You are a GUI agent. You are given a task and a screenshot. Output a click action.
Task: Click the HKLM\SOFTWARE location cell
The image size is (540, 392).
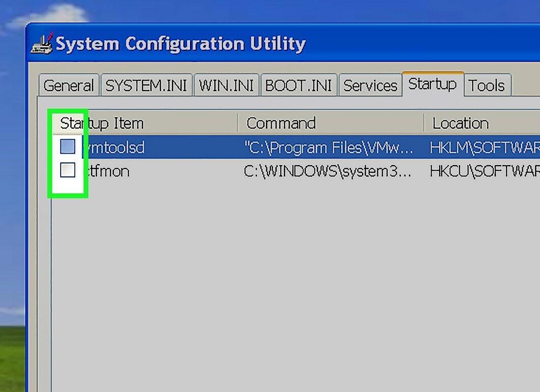tap(484, 148)
